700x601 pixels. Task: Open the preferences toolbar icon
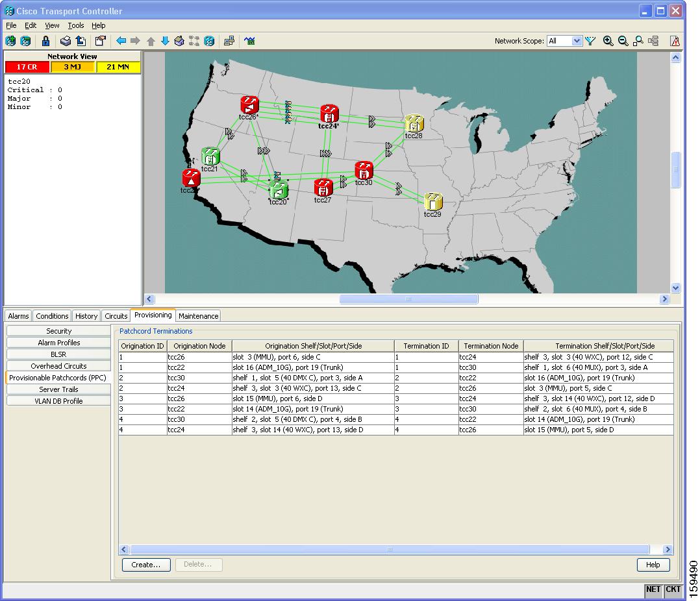pyautogui.click(x=101, y=41)
